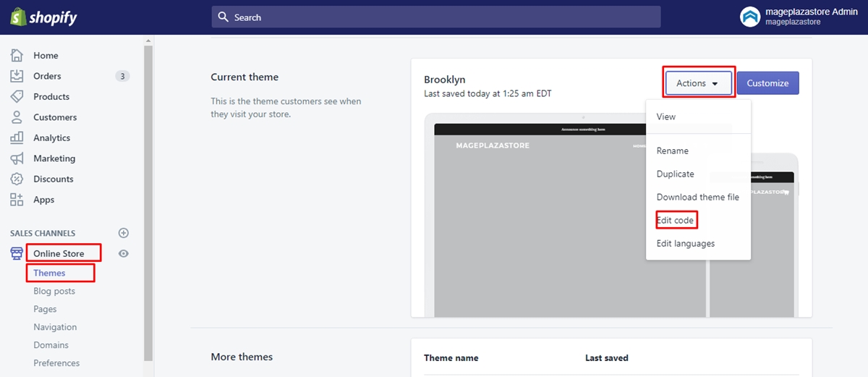Click the Theme name column header
This screenshot has height=377, width=868.
(451, 357)
